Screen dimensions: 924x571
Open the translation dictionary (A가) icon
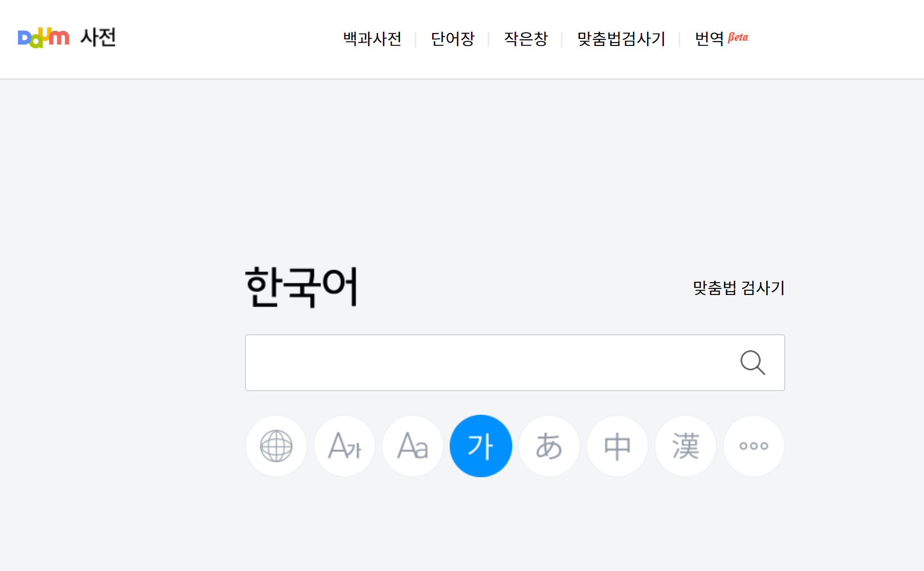pos(344,446)
